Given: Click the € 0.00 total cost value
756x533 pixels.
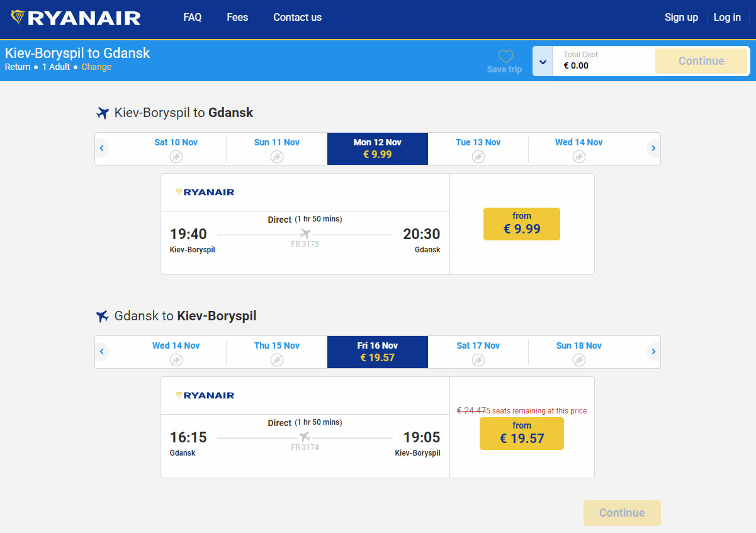Looking at the screenshot, I should pos(576,65).
